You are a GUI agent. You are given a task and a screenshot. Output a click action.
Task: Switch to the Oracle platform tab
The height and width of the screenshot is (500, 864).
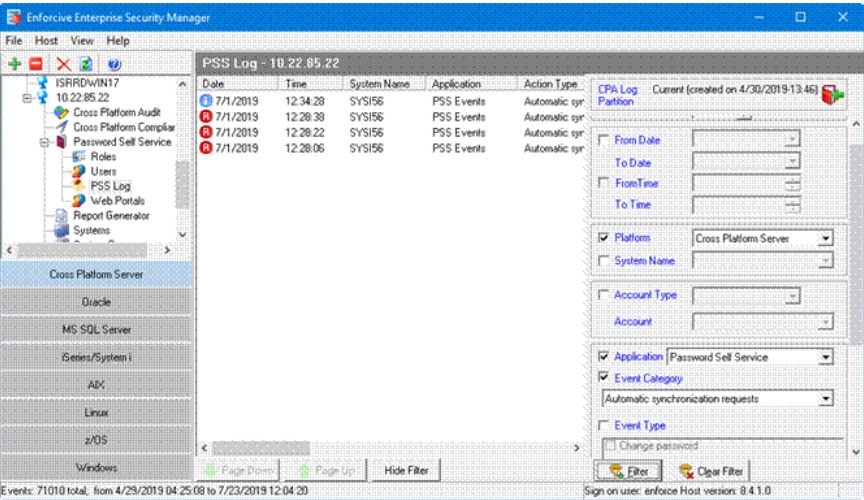96,302
